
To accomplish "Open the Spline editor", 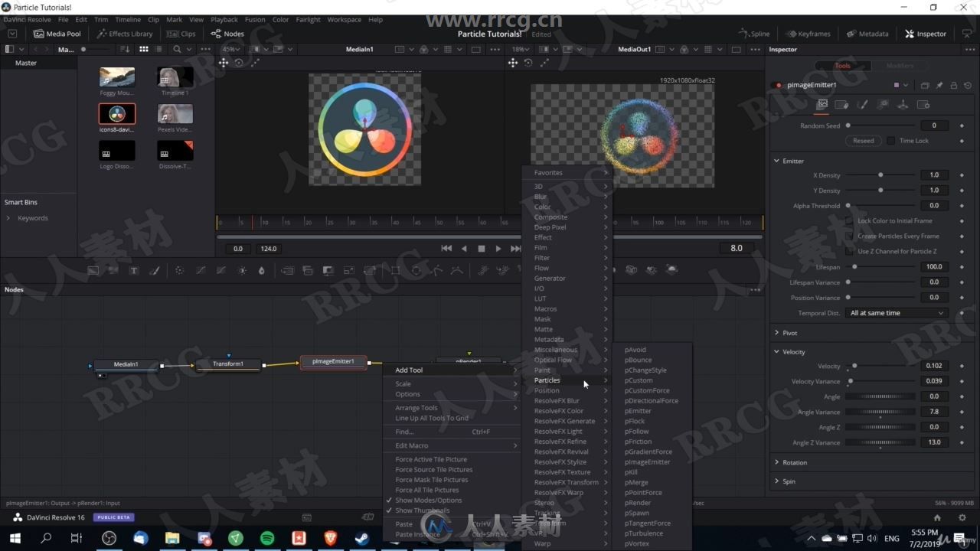I will 754,34.
